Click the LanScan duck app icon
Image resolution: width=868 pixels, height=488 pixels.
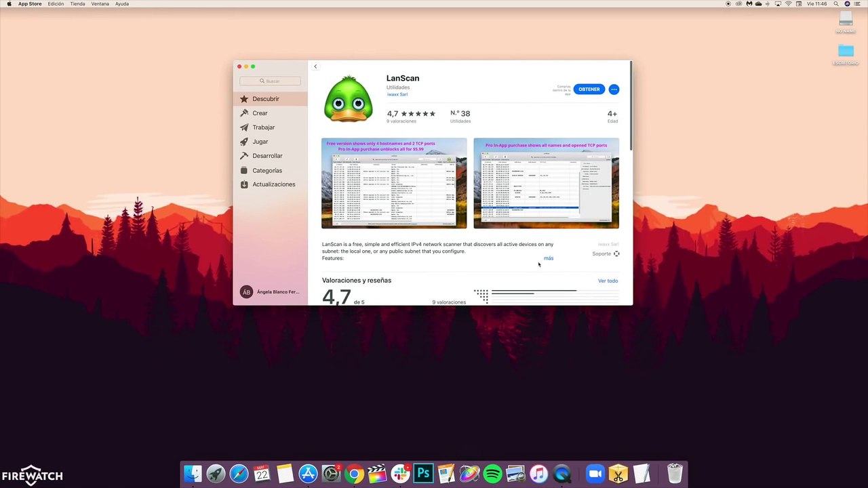point(348,99)
